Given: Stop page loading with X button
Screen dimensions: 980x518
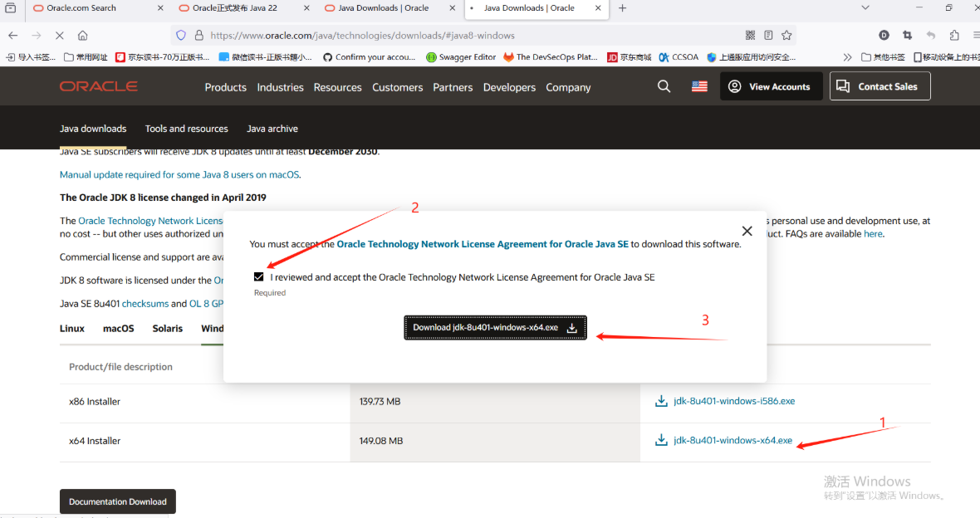Looking at the screenshot, I should pyautogui.click(x=59, y=36).
